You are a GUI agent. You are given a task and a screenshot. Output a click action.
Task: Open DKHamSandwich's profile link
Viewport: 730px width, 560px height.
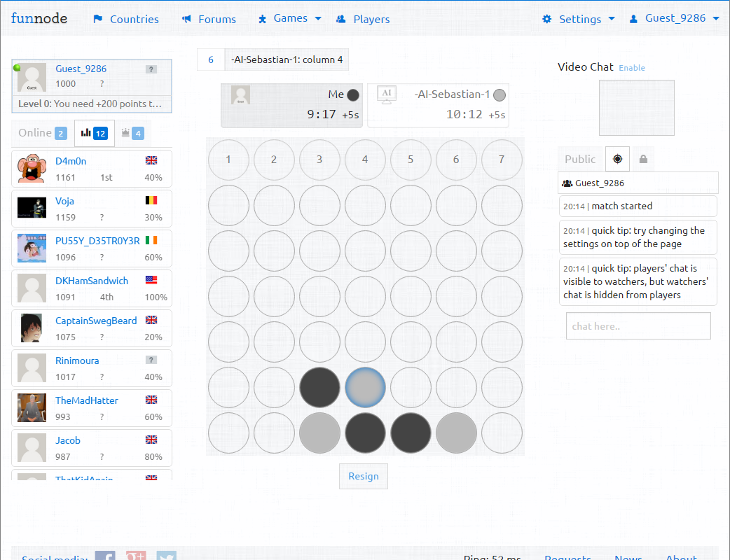(92, 281)
